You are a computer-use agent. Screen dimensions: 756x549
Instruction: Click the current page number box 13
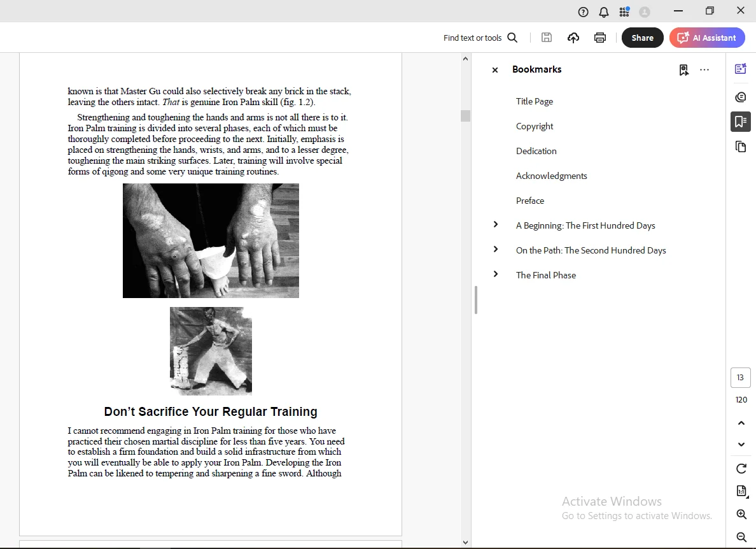point(741,378)
